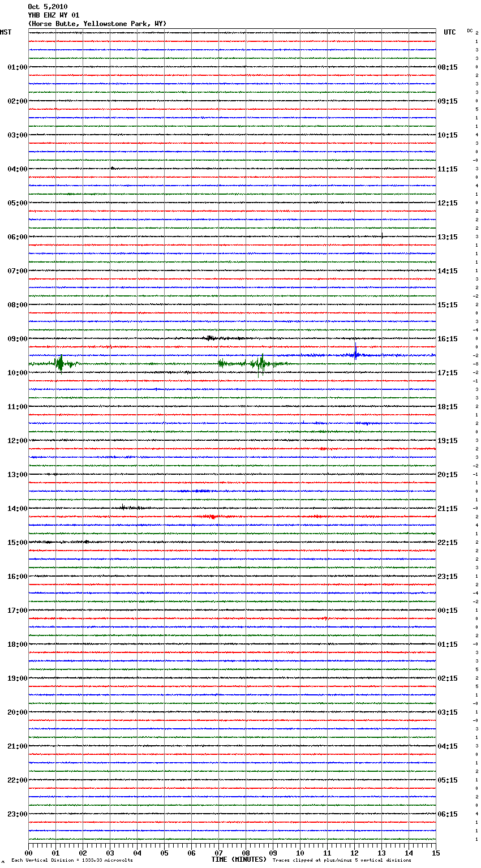Click the 09:00 MST time label
The height and width of the screenshot is (868, 481).
coord(18,339)
